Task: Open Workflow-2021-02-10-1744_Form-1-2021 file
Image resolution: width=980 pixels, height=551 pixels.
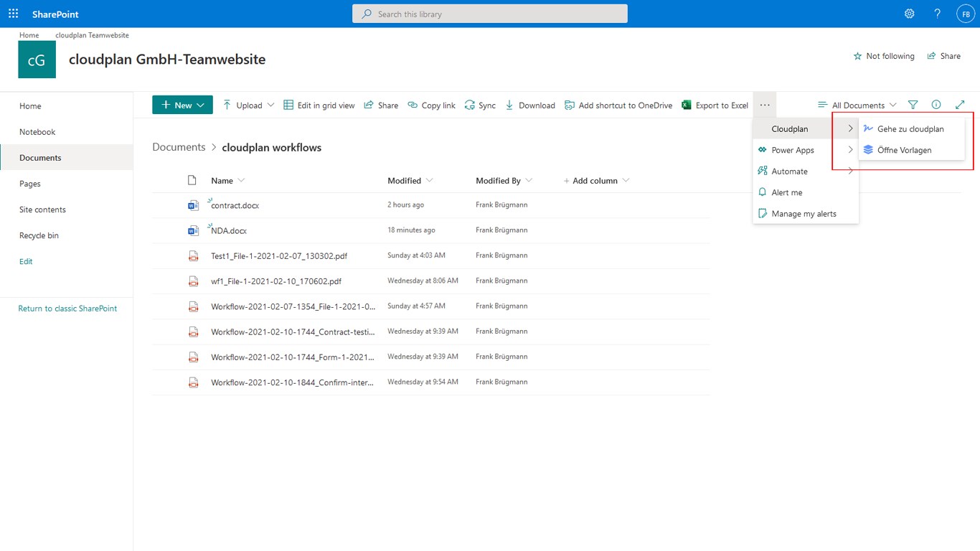Action: click(x=293, y=357)
